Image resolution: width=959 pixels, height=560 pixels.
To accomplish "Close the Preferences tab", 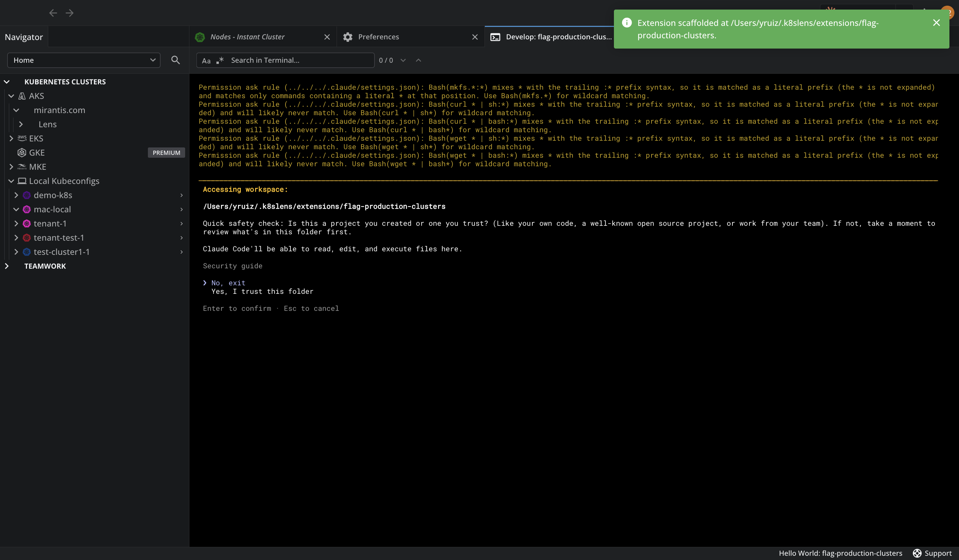I will click(x=475, y=37).
